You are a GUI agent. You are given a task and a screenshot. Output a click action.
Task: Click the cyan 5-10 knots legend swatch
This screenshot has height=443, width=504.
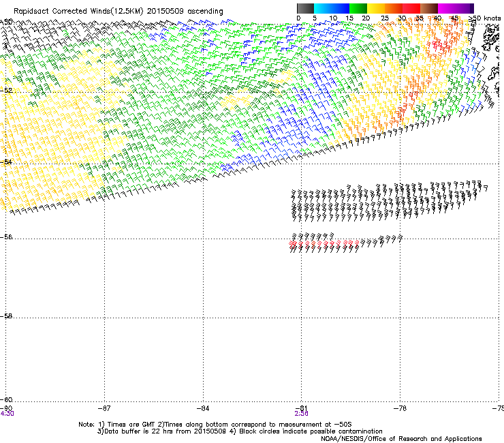pos(323,8)
